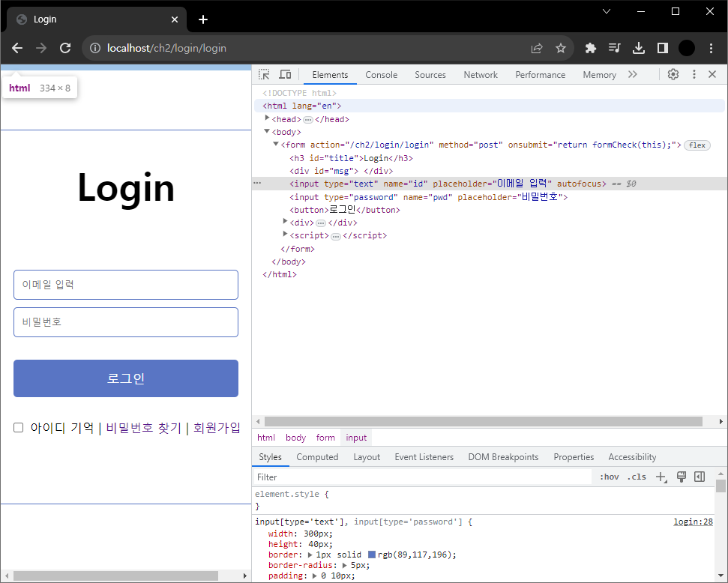Reload the login page
This screenshot has height=583, width=728.
click(x=65, y=48)
